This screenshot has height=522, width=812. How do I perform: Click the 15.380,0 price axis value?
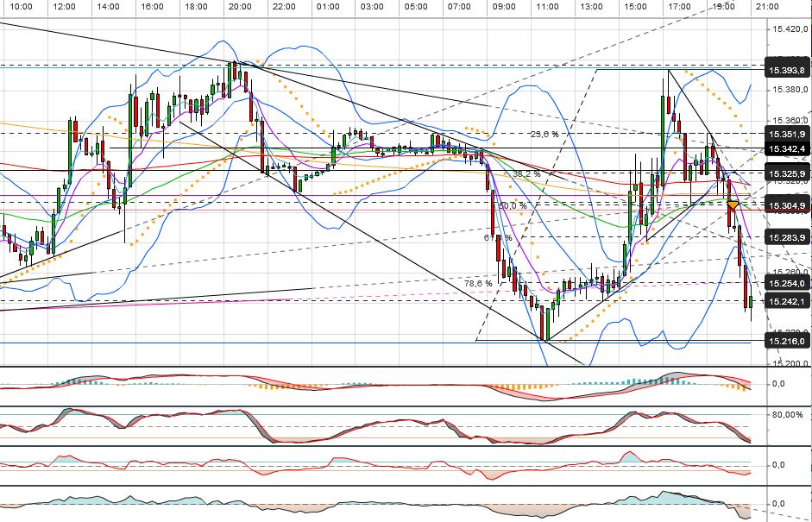point(790,89)
